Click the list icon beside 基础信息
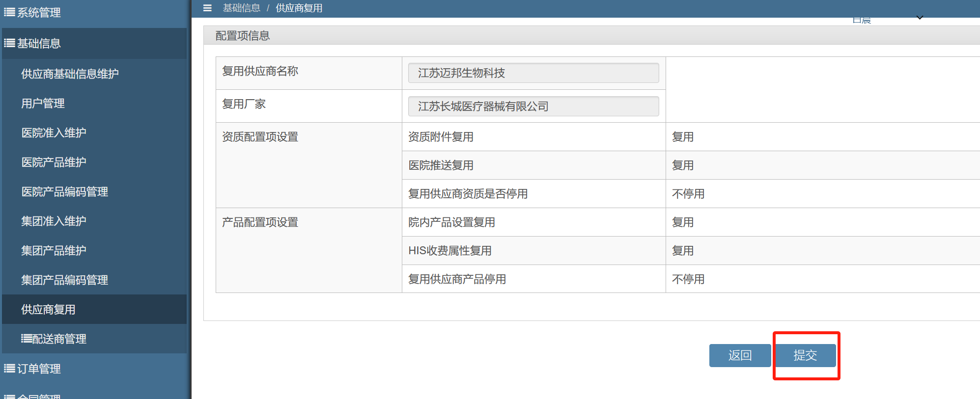Screen dimensions: 980x399 9,43
